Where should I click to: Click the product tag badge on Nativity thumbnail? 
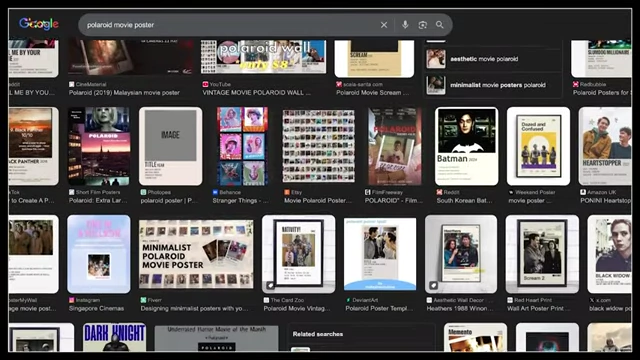270,285
